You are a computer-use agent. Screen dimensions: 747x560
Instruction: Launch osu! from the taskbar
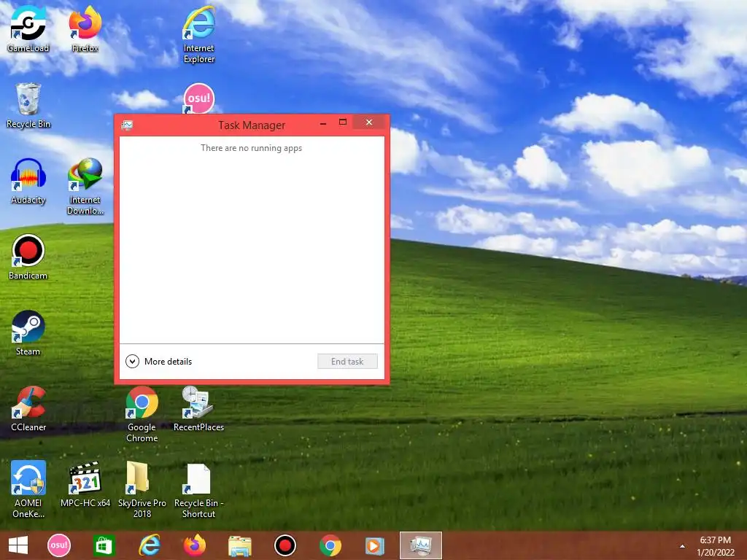click(59, 545)
